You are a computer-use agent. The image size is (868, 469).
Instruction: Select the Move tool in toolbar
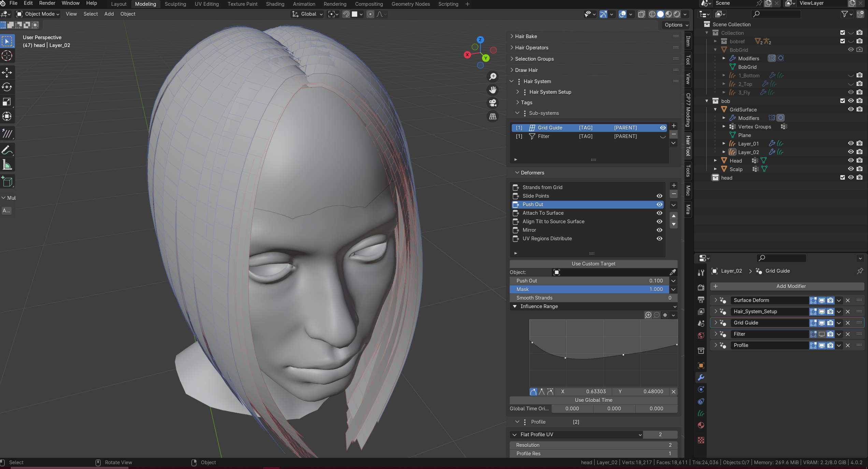coord(7,72)
